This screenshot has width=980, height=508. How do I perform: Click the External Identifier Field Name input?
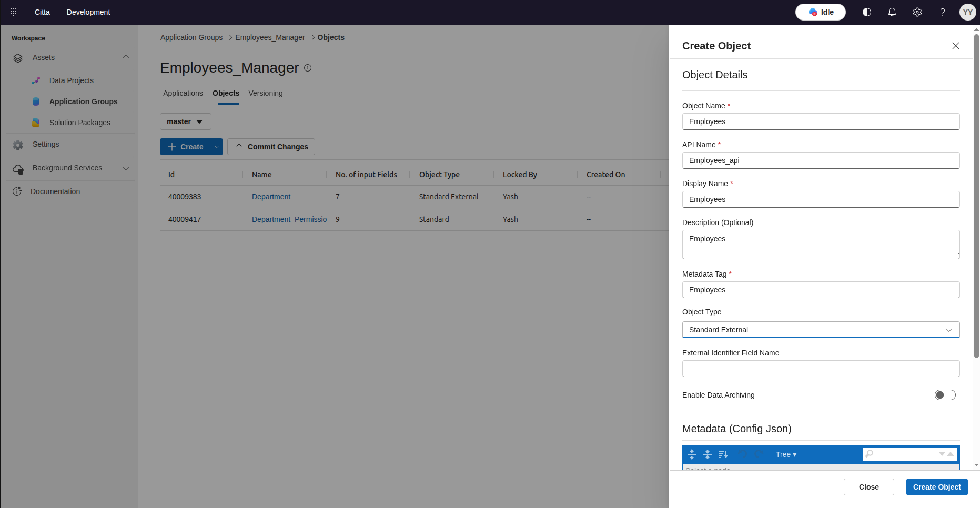coord(821,369)
